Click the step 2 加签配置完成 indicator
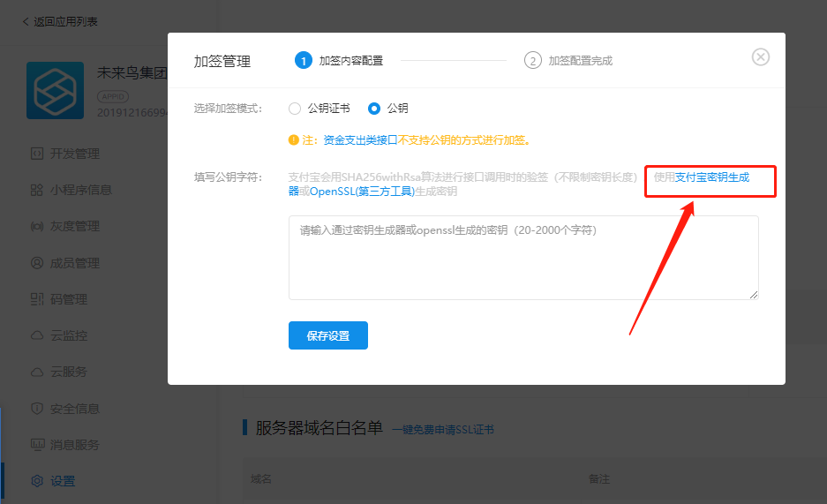This screenshot has height=504, width=827. tap(568, 61)
